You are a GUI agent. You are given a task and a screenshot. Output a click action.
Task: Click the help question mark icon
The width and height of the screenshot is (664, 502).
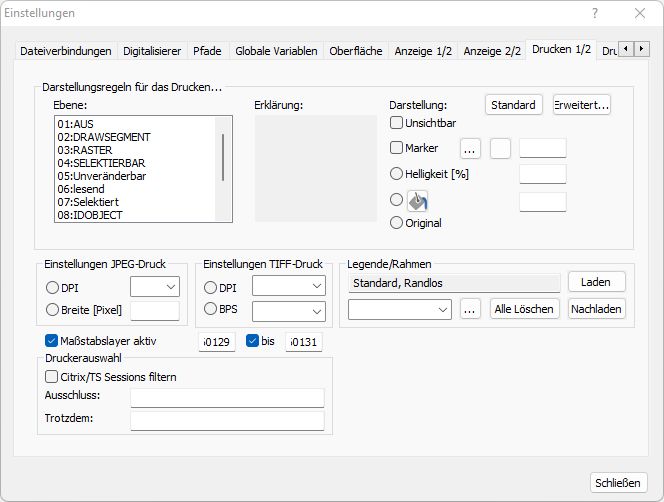click(595, 14)
